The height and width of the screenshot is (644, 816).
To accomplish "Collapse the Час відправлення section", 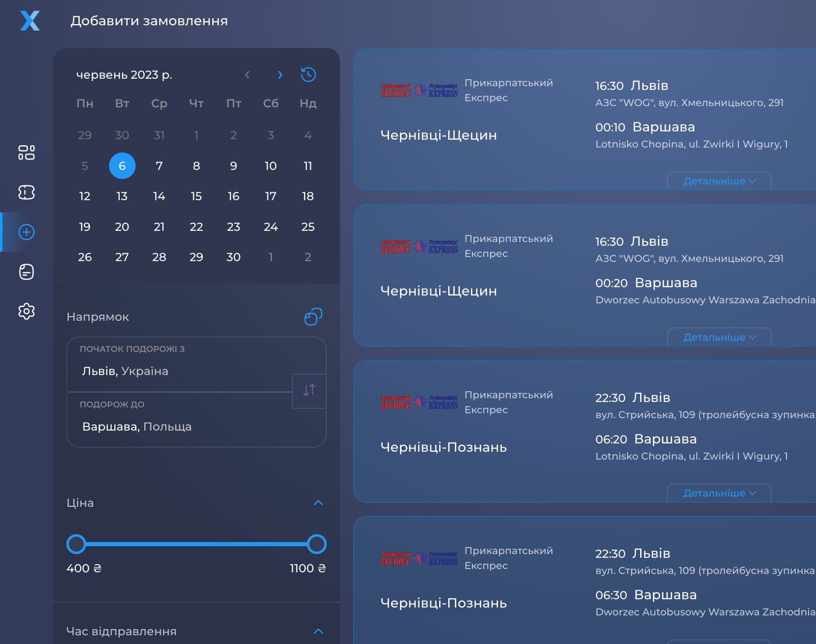I will point(318,631).
